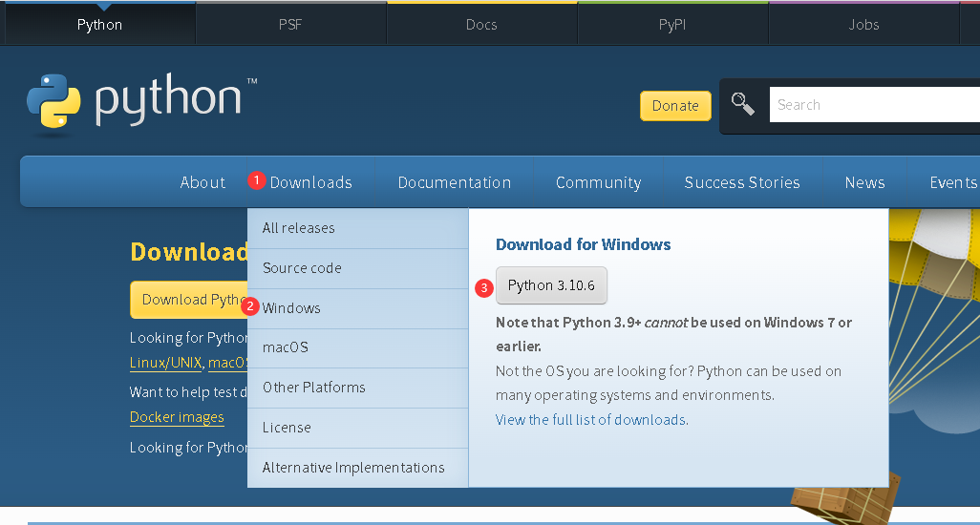Image resolution: width=980 pixels, height=525 pixels.
Task: Open the Documentation navigation menu
Action: click(x=455, y=182)
